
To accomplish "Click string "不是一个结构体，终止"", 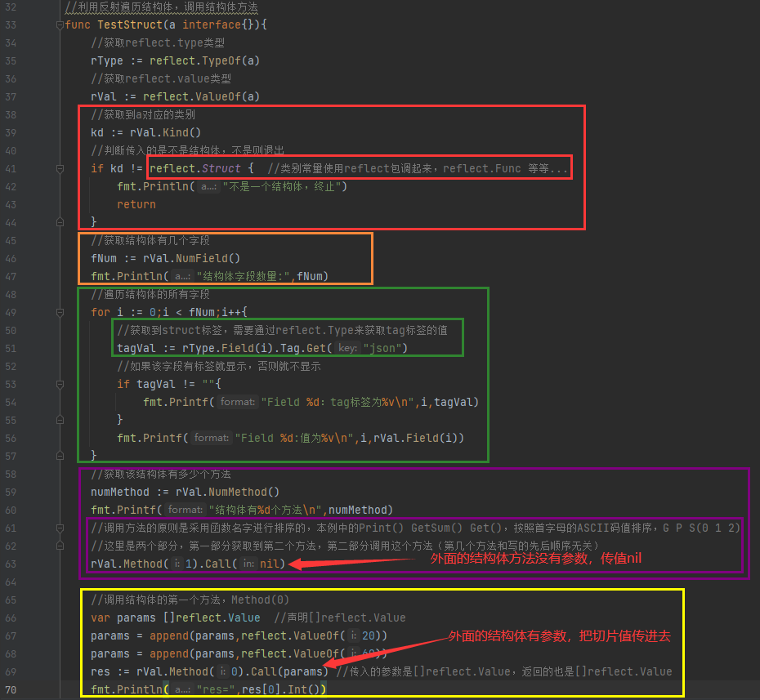I will 282,186.
